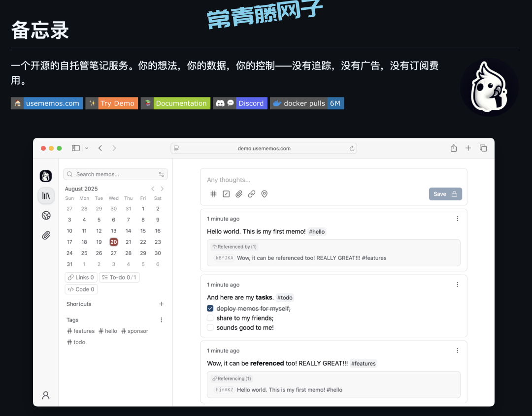Screen dimensions: 532x416
Task: Open user profile icon at sidebar bottom
Action: point(46,395)
